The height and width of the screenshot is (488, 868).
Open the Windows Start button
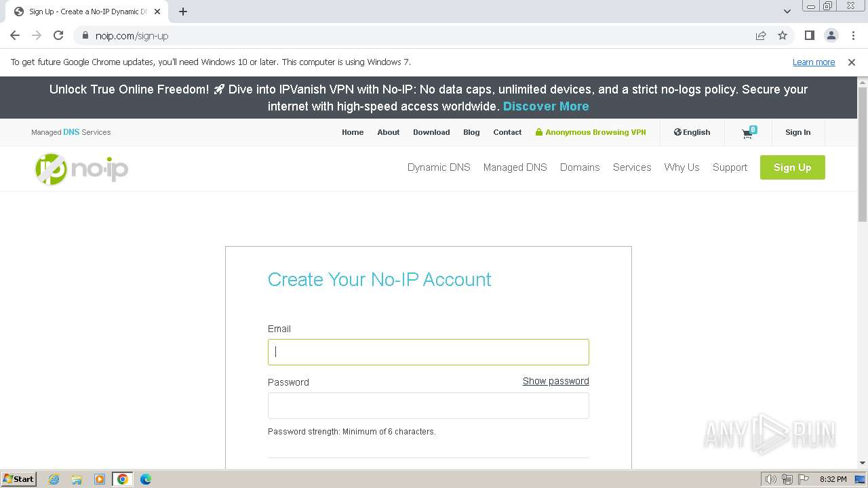pos(18,479)
